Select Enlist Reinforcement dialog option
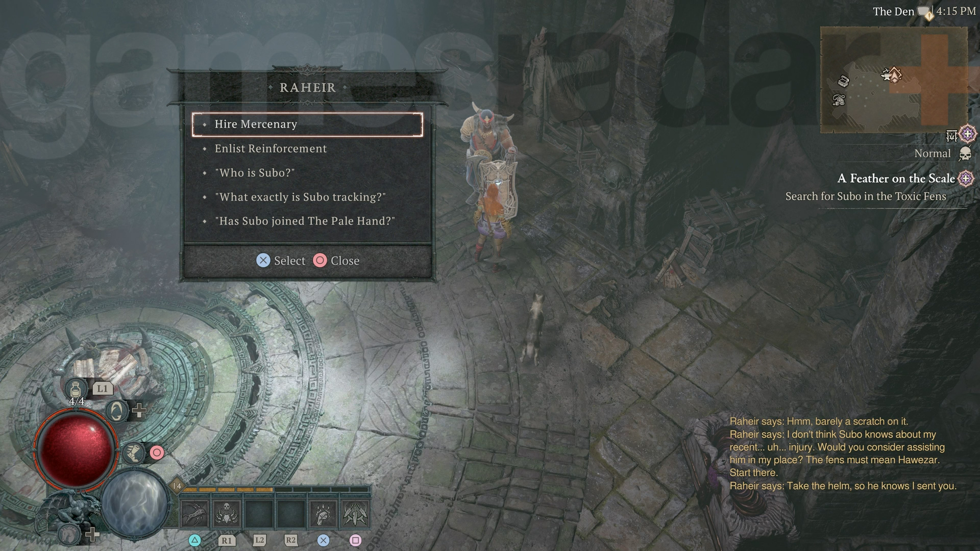This screenshot has width=980, height=551. point(271,148)
